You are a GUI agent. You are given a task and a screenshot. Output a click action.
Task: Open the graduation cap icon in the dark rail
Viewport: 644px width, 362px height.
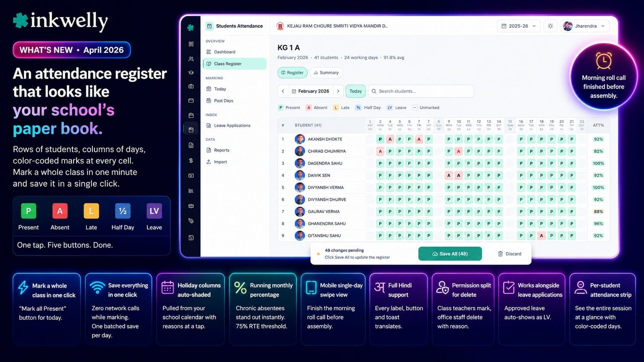pyautogui.click(x=191, y=73)
